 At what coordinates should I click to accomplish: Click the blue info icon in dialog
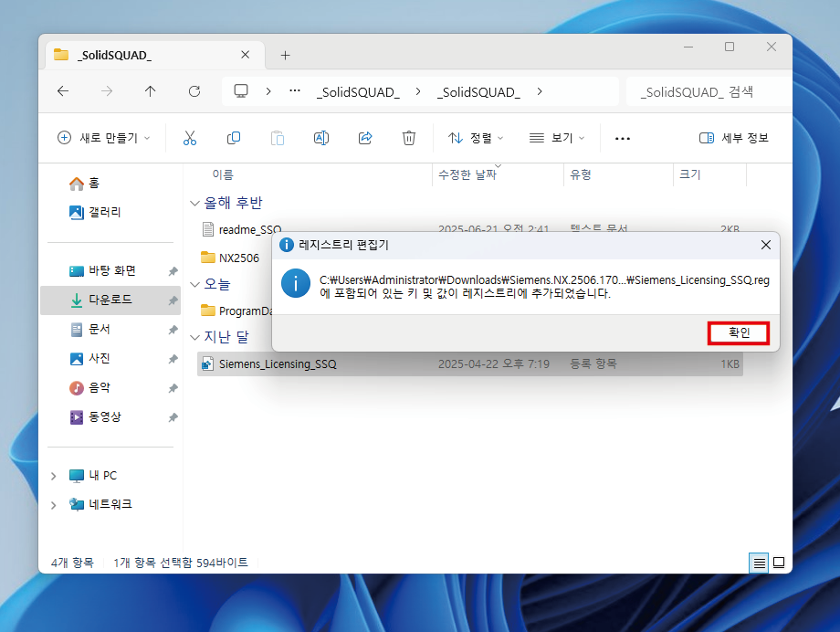296,283
